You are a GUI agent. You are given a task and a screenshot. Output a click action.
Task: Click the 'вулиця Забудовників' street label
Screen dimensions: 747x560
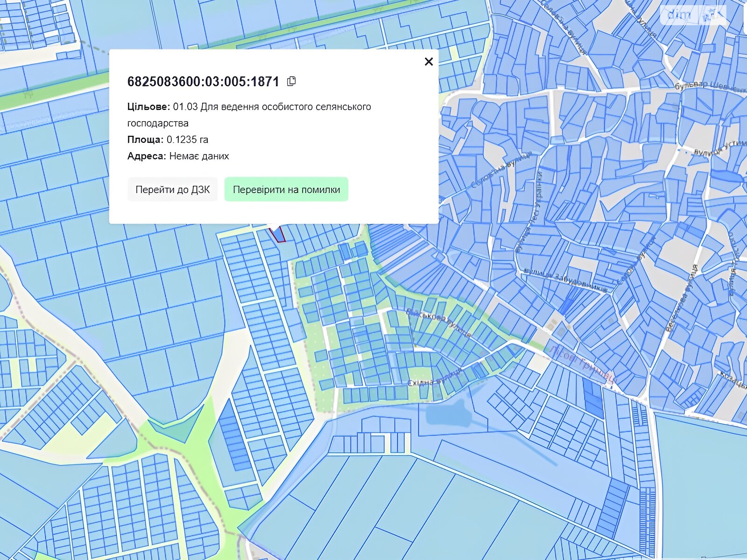point(565,279)
